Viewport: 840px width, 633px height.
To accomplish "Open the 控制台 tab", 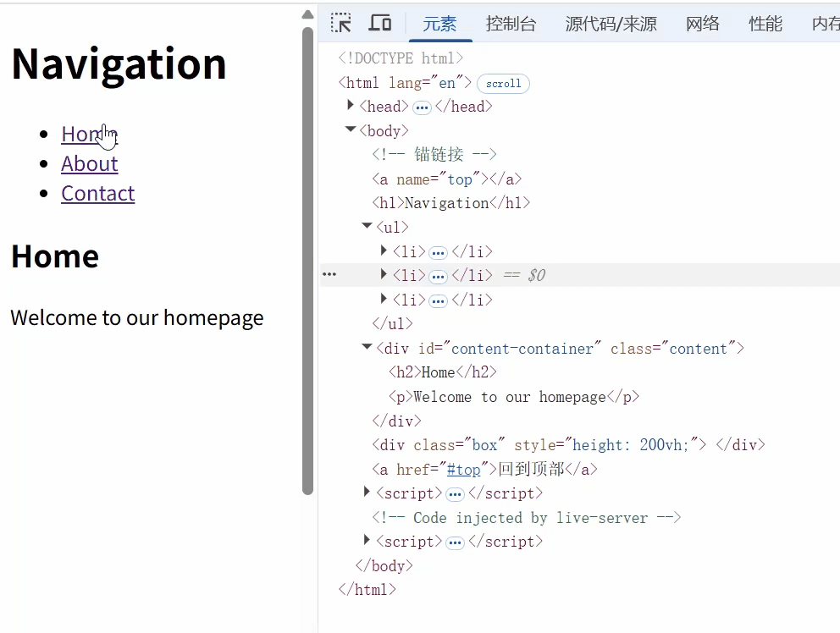I will click(x=511, y=24).
